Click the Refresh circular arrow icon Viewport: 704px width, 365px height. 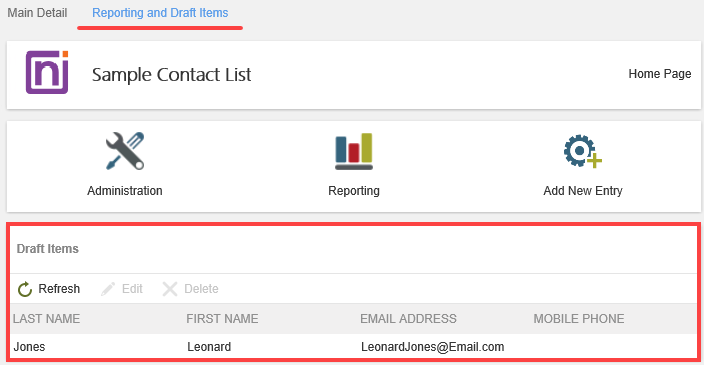[25, 289]
